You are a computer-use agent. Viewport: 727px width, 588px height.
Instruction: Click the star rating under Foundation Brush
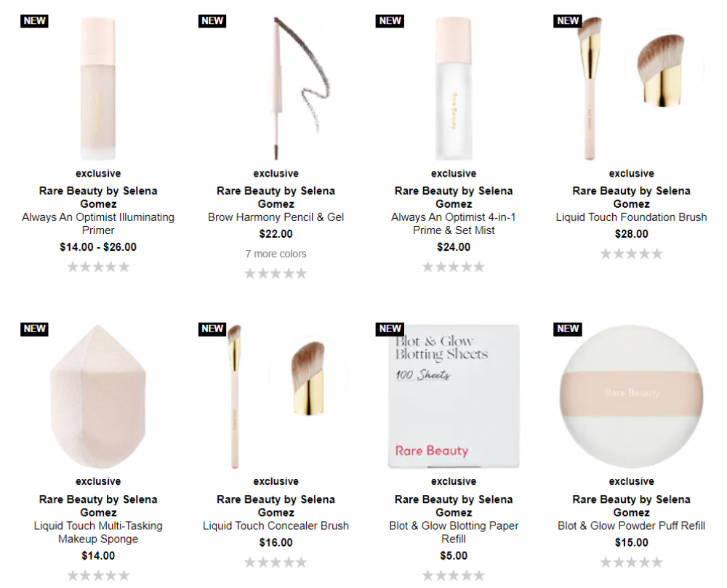click(632, 254)
